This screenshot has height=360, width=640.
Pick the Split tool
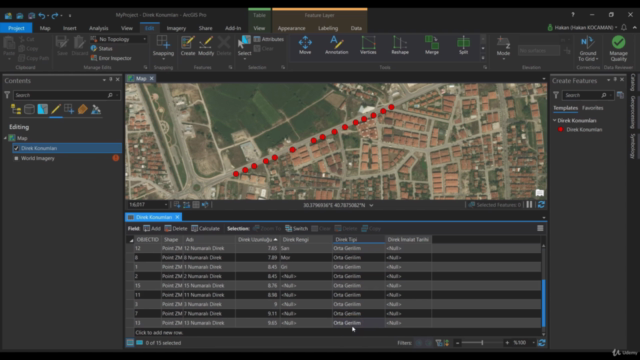click(x=463, y=45)
